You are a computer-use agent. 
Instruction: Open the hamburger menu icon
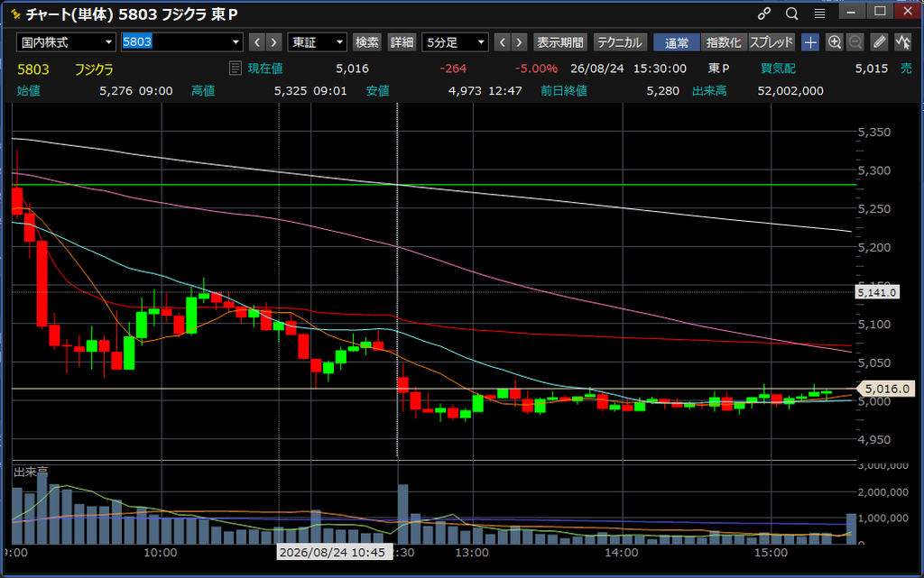pos(819,14)
